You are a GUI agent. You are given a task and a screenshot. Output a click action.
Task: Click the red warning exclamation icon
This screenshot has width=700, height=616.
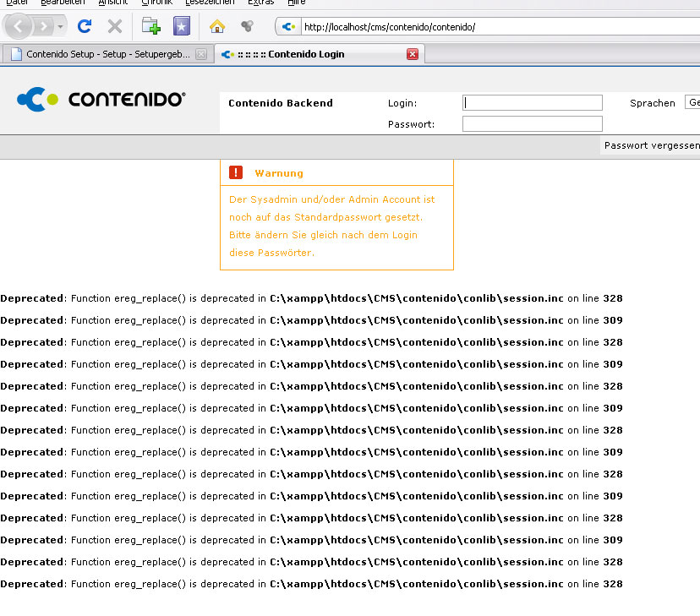click(x=236, y=172)
